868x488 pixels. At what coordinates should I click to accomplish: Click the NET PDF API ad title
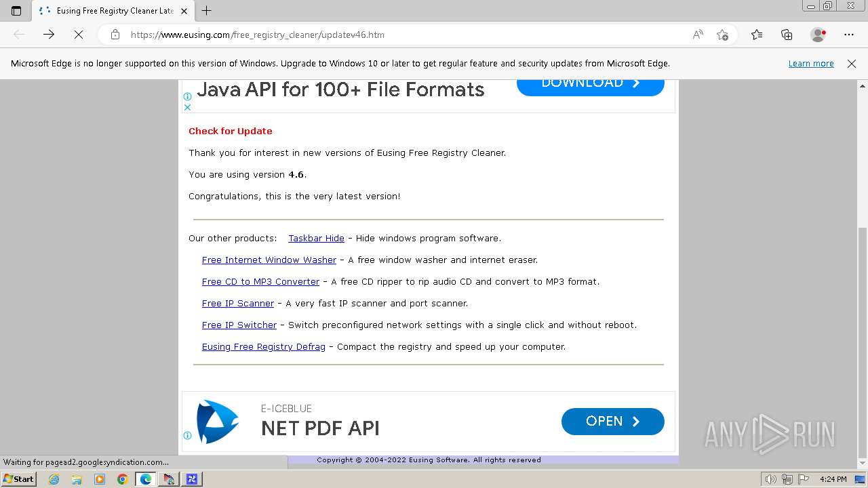pos(320,428)
